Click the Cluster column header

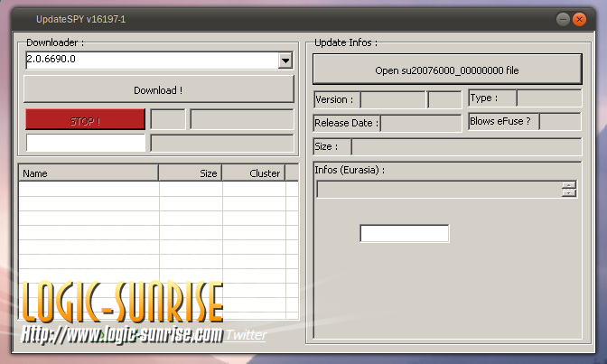[253, 173]
